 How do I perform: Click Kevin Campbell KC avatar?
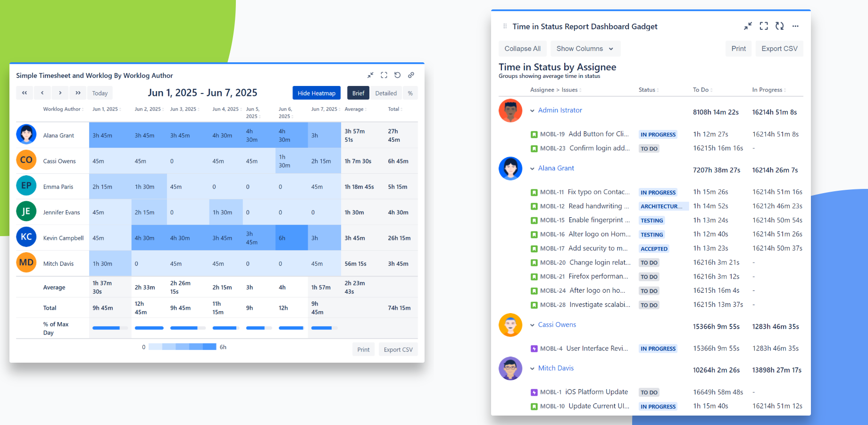26,237
